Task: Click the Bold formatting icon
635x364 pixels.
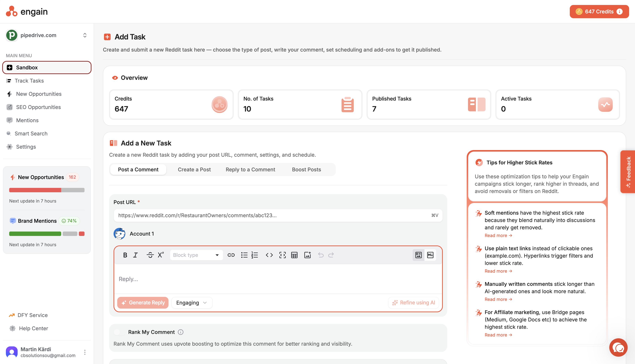Action: click(125, 255)
